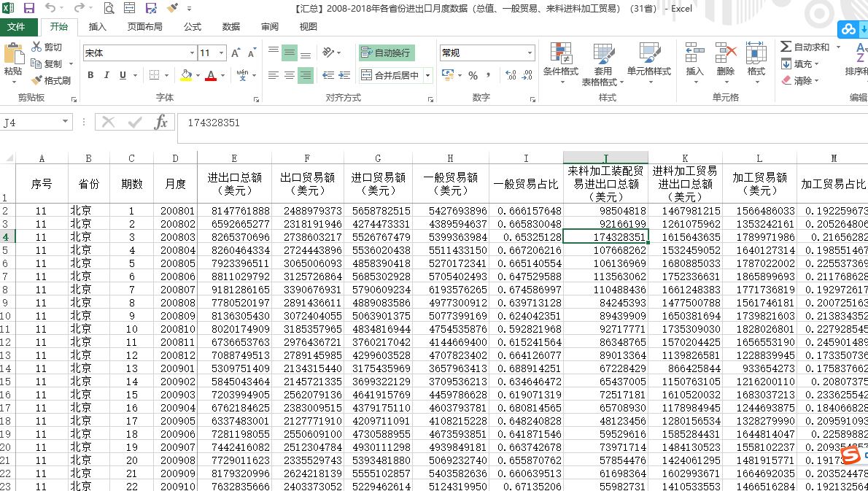This screenshot has width=868, height=491.
Task: Click the Cut (剪切) scissors icon
Action: coord(37,47)
